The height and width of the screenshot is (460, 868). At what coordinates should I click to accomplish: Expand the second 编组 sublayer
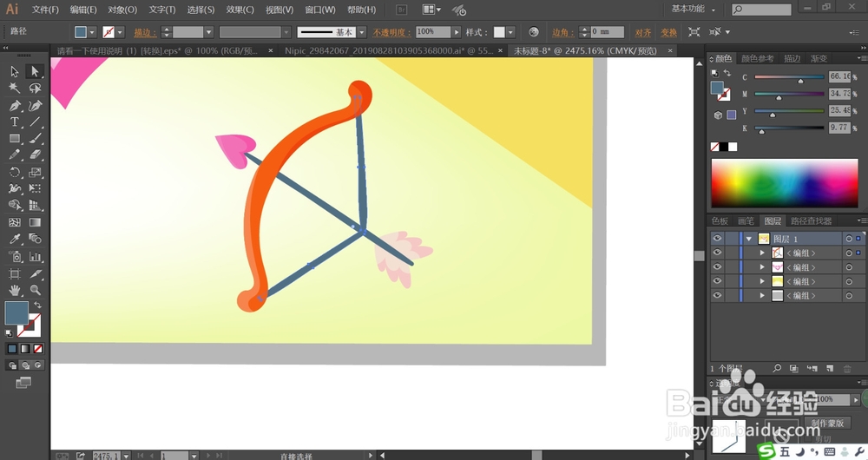pyautogui.click(x=762, y=266)
